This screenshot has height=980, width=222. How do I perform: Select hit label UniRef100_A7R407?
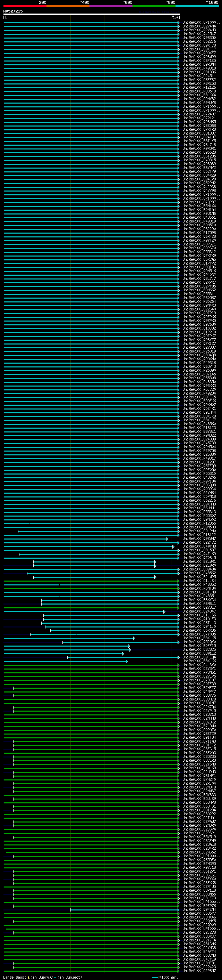coord(199,114)
